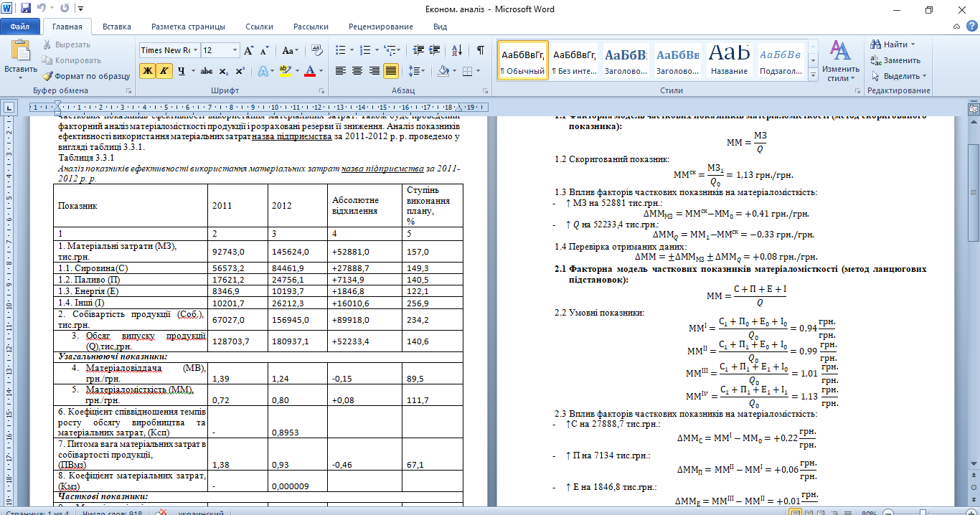Open the Найти (Find) dropdown arrow
The width and height of the screenshot is (980, 515).
(x=913, y=44)
